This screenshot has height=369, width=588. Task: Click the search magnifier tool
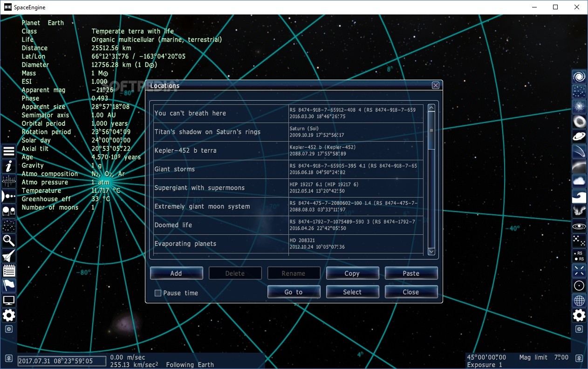pyautogui.click(x=8, y=241)
